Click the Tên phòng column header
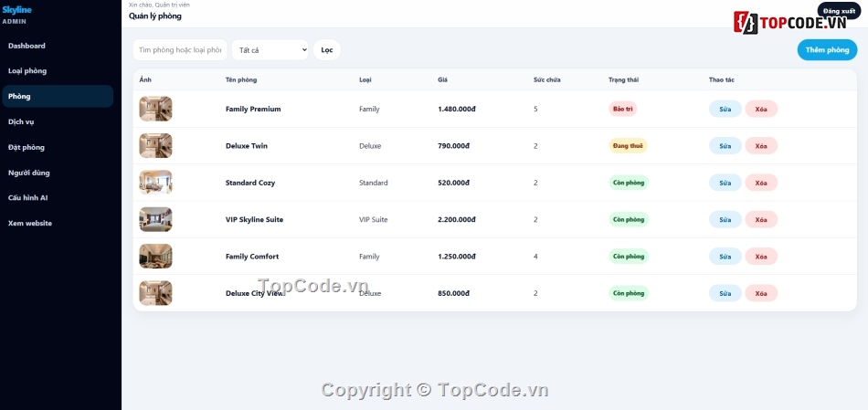 pos(241,79)
